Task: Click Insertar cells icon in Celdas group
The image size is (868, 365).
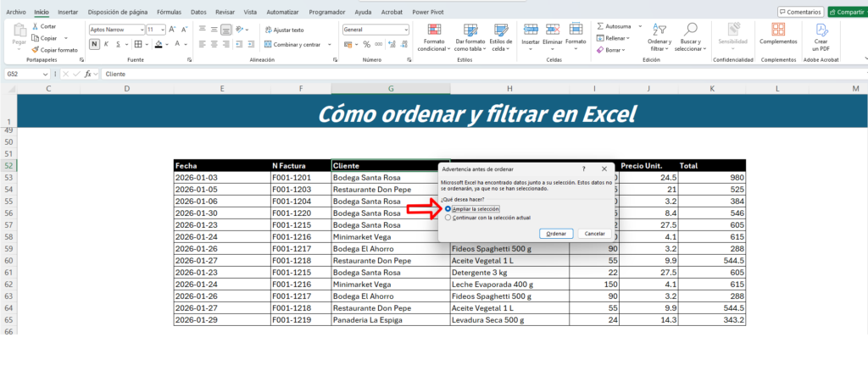Action: 531,30
